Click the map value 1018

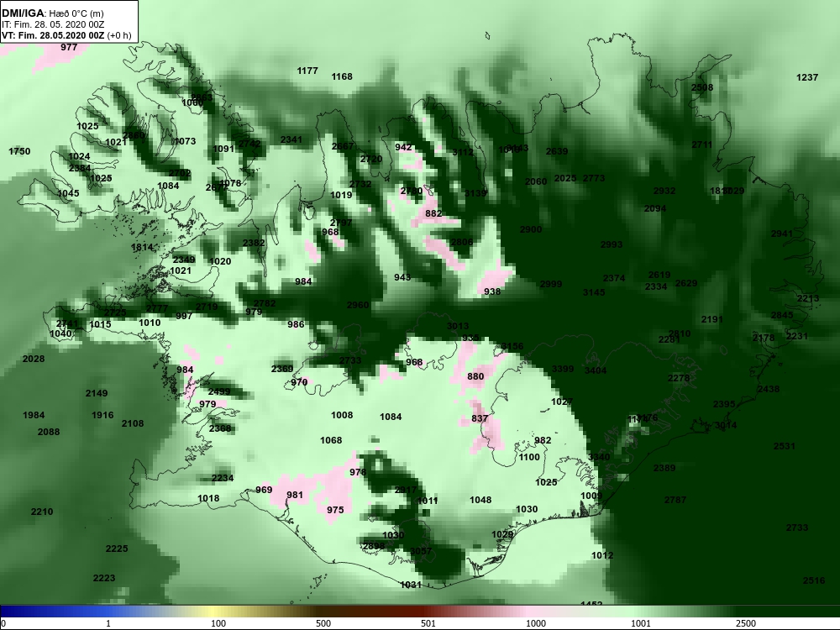[208, 499]
